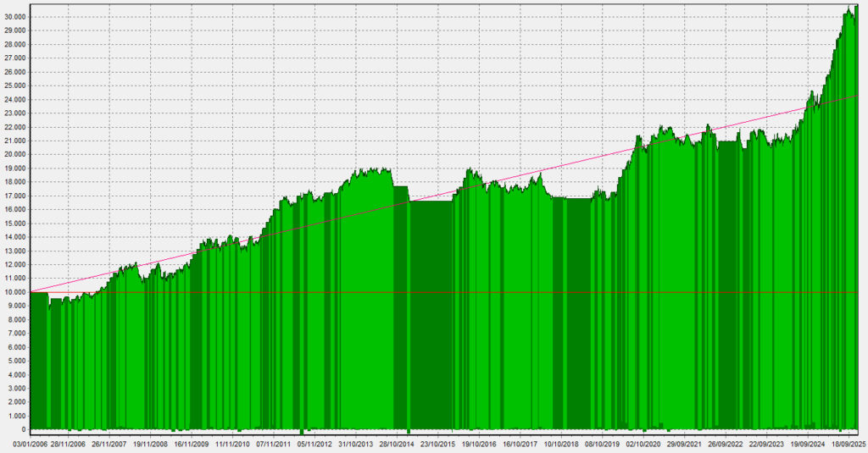Click the 30.000 value on the y-axis
Image resolution: width=868 pixels, height=453 pixels.
click(x=14, y=17)
